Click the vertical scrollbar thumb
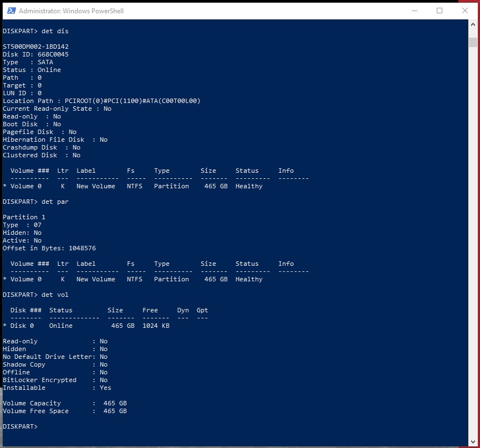The height and width of the screenshot is (448, 480). click(x=473, y=43)
